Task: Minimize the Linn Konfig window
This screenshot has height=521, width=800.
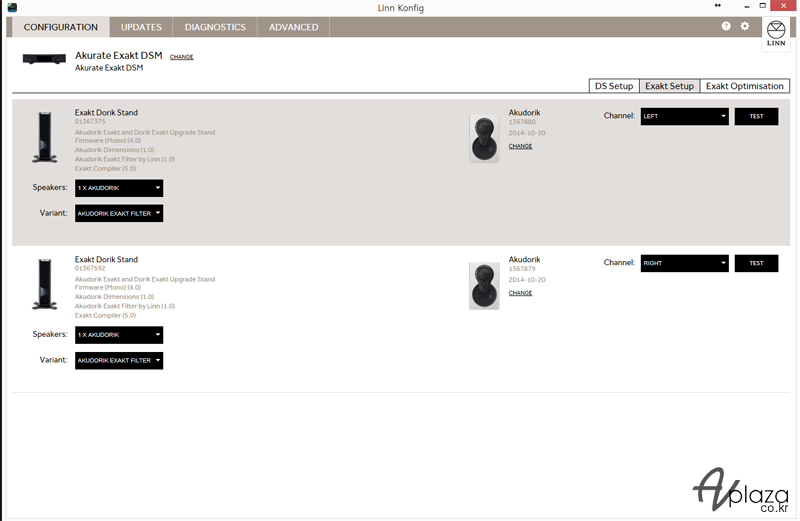Action: 747,6
